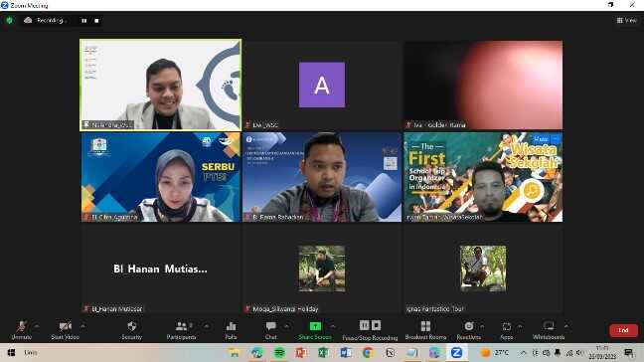The image size is (644, 362).
Task: Open the Chat panel
Action: pyautogui.click(x=270, y=330)
